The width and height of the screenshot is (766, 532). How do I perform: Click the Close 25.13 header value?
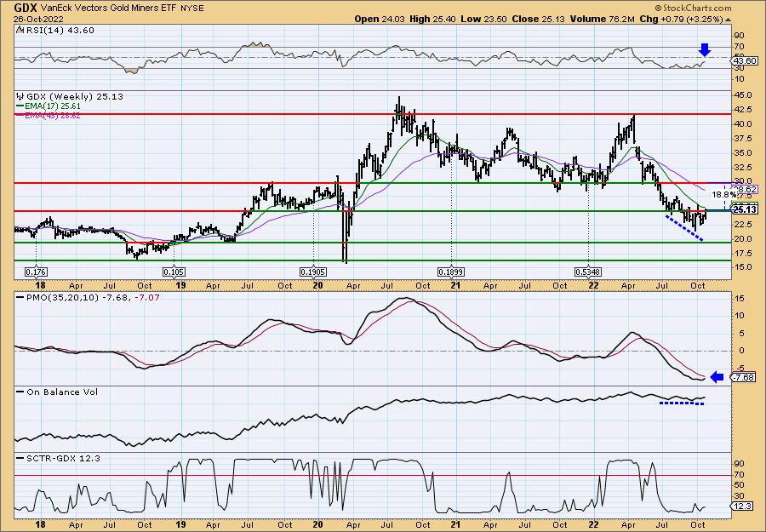[x=539, y=20]
